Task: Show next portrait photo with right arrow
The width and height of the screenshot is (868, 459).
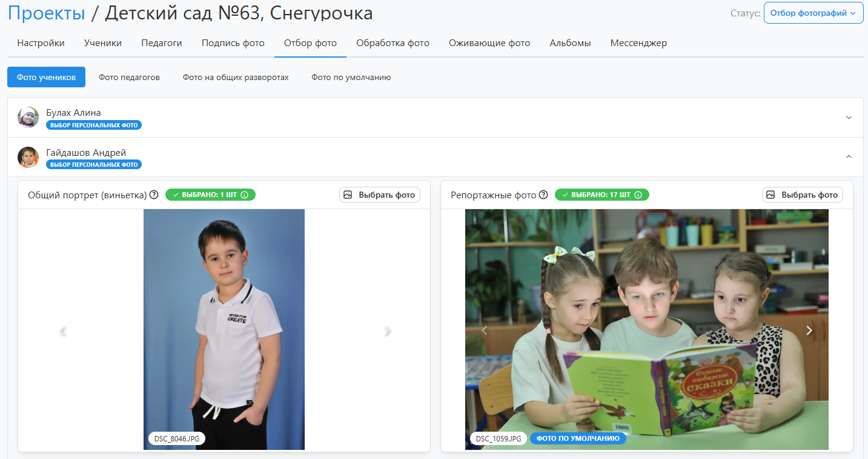Action: coord(388,331)
